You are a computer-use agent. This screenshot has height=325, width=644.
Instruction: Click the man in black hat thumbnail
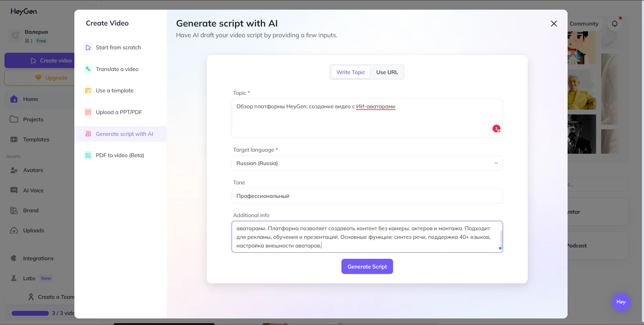point(582,134)
